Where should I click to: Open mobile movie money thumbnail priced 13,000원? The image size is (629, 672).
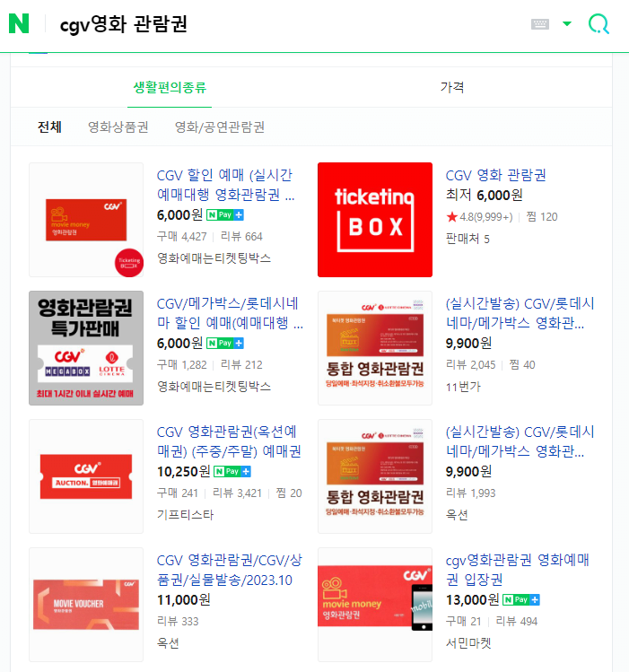375,605
